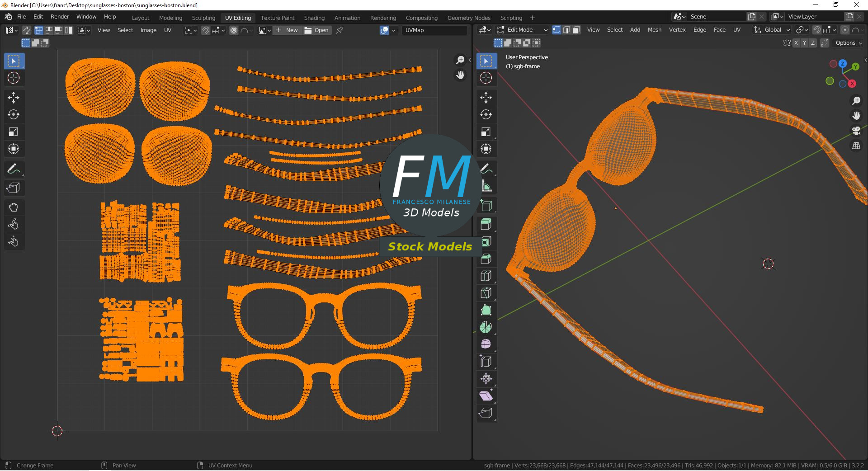Select the Inset Faces tool
868x471 pixels.
click(486, 241)
